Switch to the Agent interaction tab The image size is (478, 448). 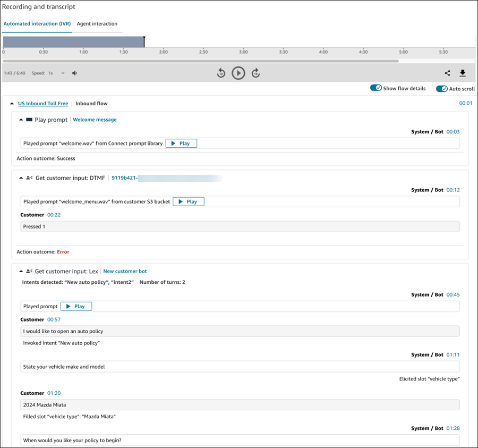tap(97, 24)
